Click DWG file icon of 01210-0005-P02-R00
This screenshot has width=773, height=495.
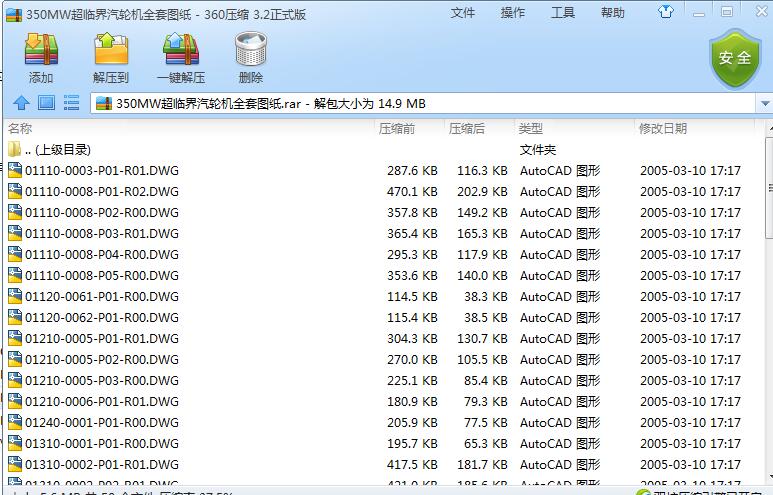[15, 359]
